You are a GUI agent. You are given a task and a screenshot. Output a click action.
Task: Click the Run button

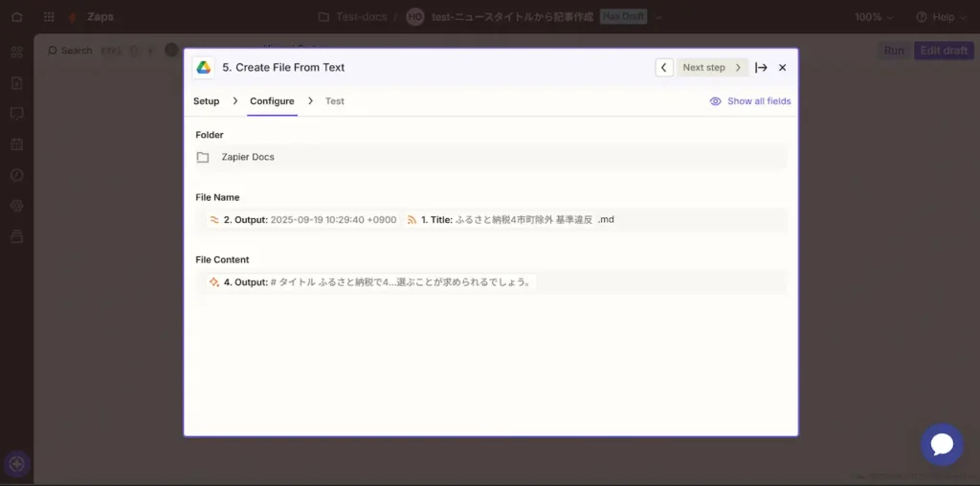tap(893, 51)
